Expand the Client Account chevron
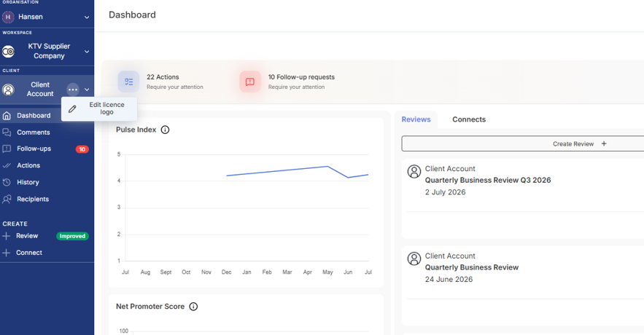Screen dimensions: 644x335 (87, 90)
